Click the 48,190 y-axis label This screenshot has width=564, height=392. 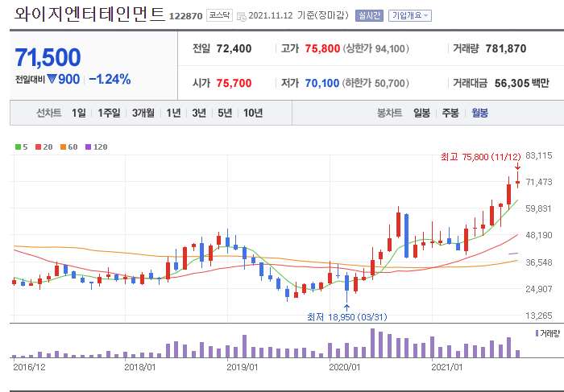538,235
